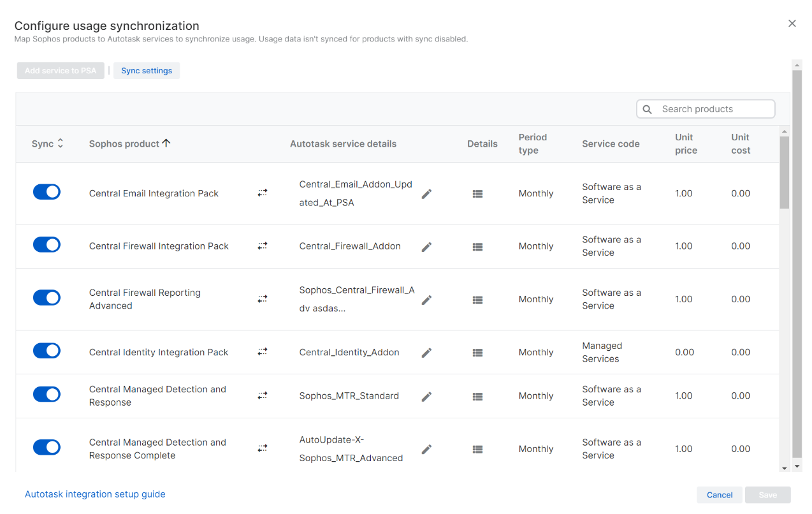Edit Central_Identity_Addon with pencil icon

pos(426,353)
